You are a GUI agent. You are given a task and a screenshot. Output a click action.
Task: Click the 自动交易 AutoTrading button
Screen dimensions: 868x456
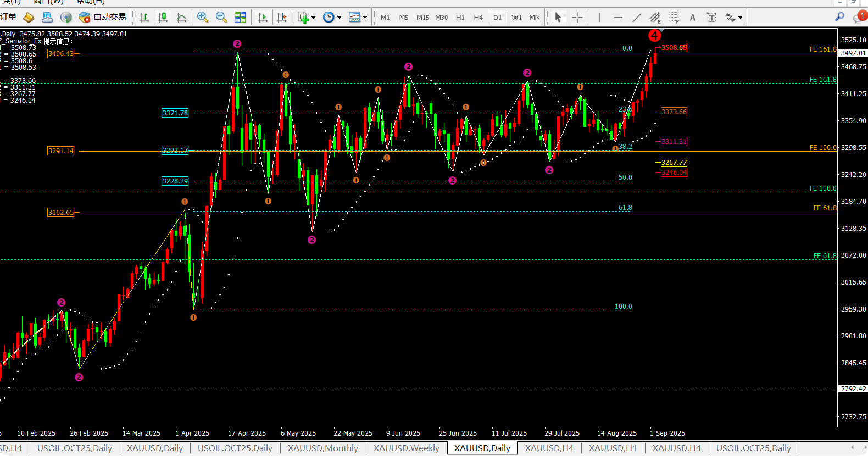103,18
